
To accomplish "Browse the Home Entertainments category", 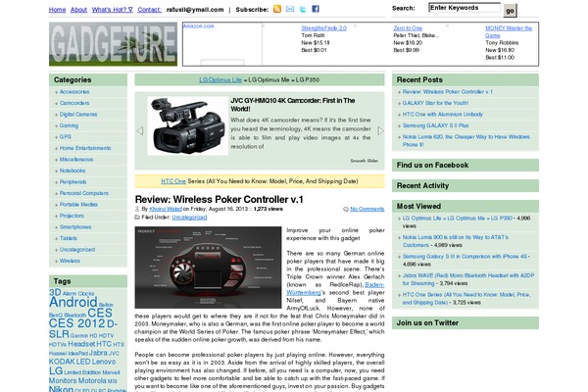I will (x=85, y=148).
